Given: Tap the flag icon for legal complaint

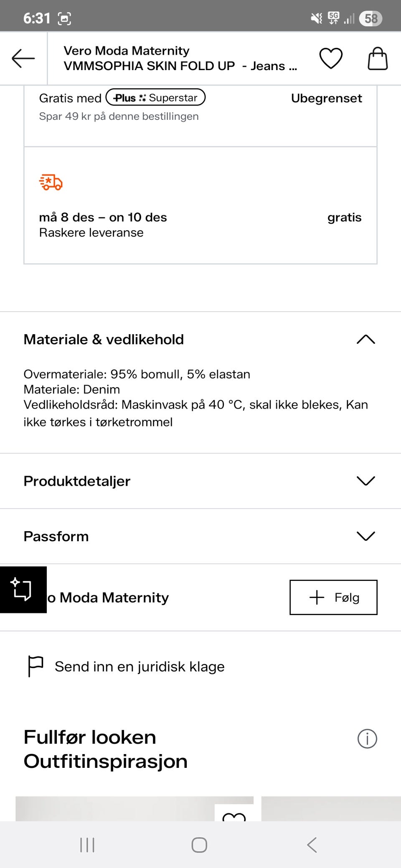Looking at the screenshot, I should 36,666.
